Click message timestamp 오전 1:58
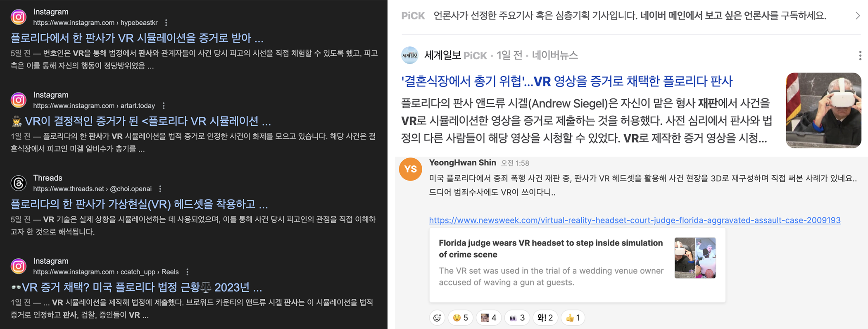The height and width of the screenshot is (329, 868). pyautogui.click(x=515, y=163)
